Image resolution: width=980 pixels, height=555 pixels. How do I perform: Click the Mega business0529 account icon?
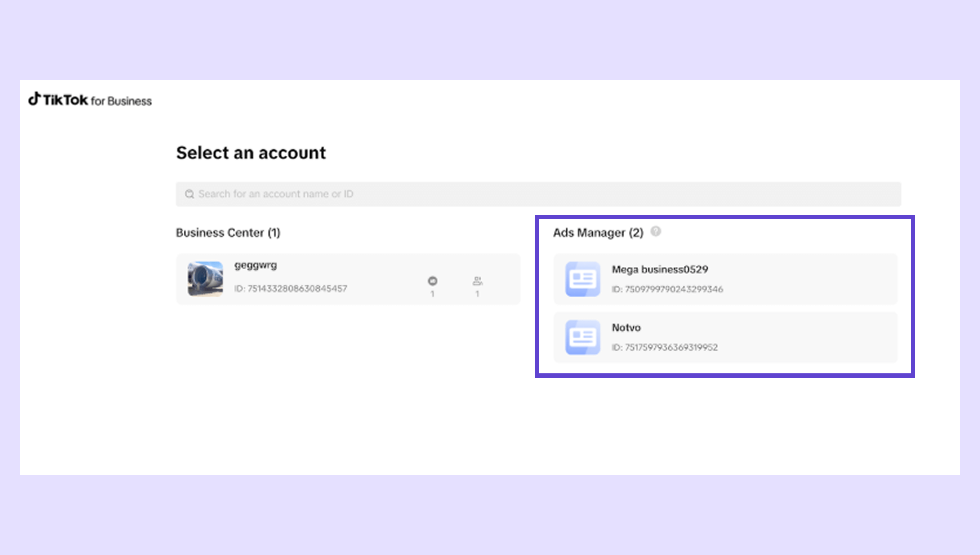pos(583,279)
